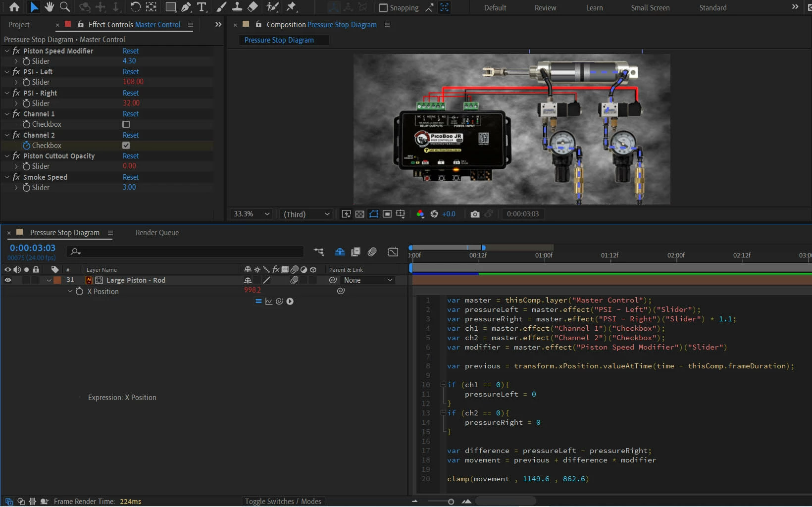Click the 0:00:03:03 timeline timecode
812x507 pixels.
click(33, 248)
